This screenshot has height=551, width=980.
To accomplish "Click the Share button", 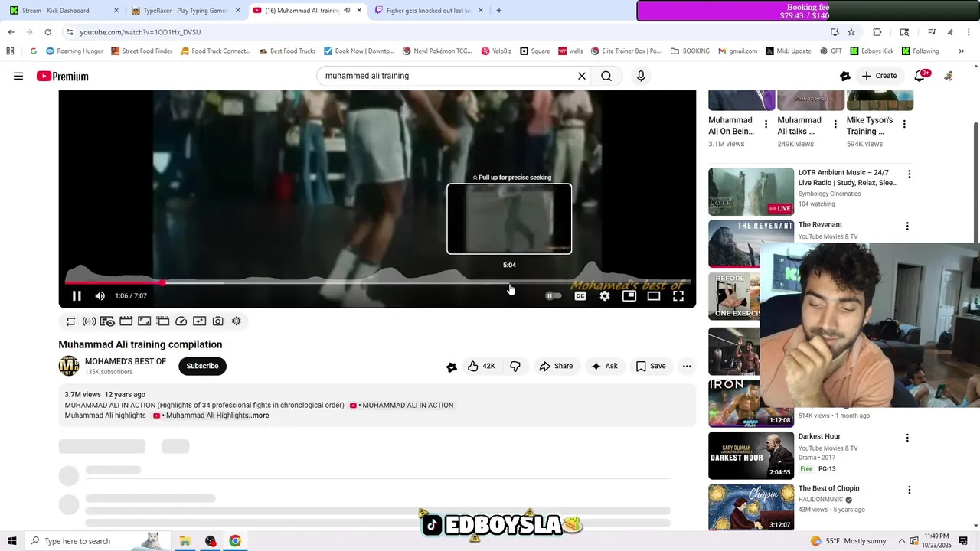I will tap(556, 366).
